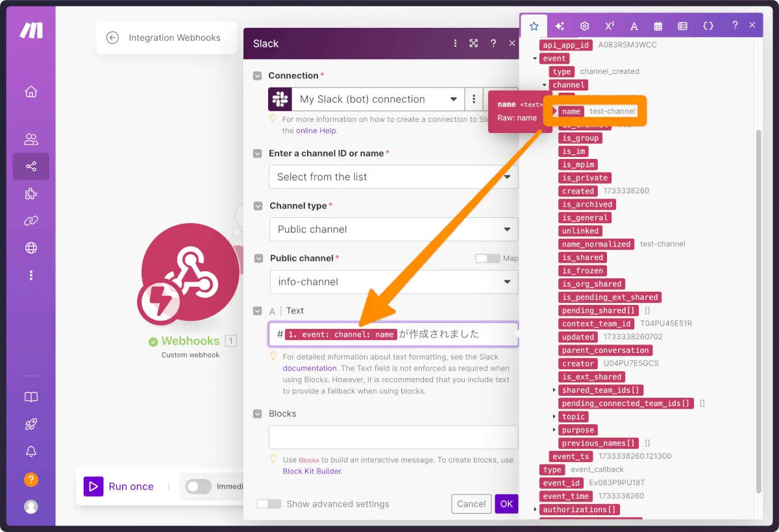Open the user profile avatar
The image size is (779, 532).
31,507
